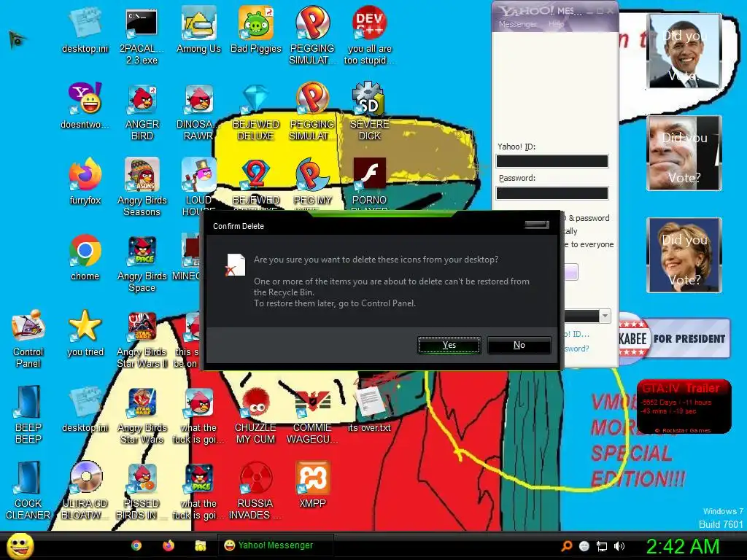Open the Messenger menu in Yahoo! Messenger
Viewport: 747px width, 560px height.
(x=517, y=24)
